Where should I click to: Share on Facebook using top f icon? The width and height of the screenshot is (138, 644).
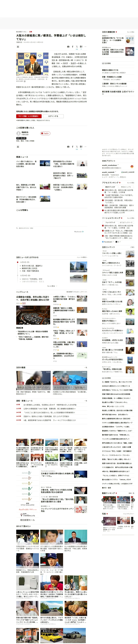coord(73,47)
